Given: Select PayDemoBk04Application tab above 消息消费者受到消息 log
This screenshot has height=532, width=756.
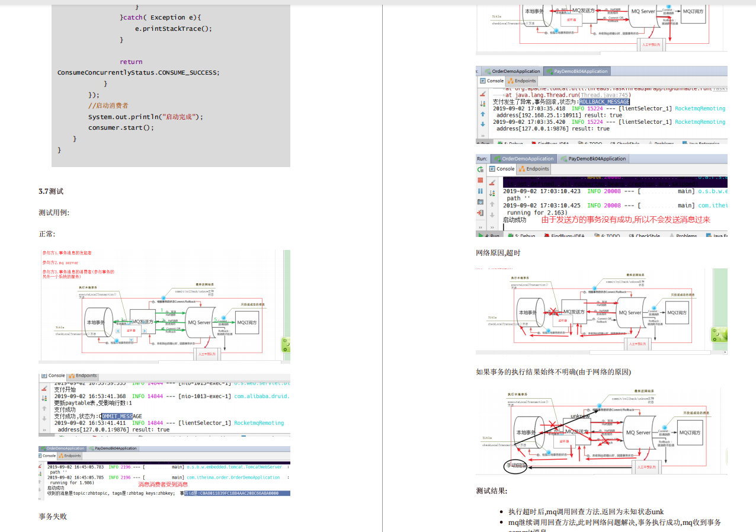Looking at the screenshot, I should click(x=113, y=448).
